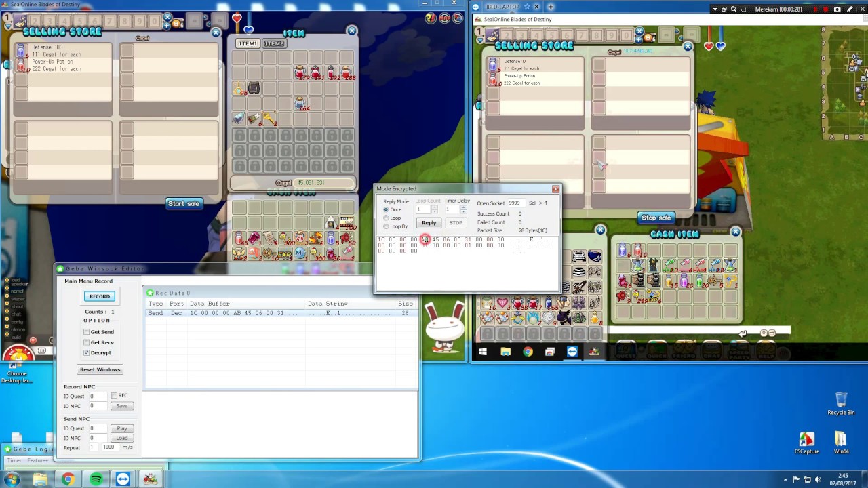Screen dimensions: 868x488
Task: Click the Windows Start orb
Action: click(x=12, y=480)
